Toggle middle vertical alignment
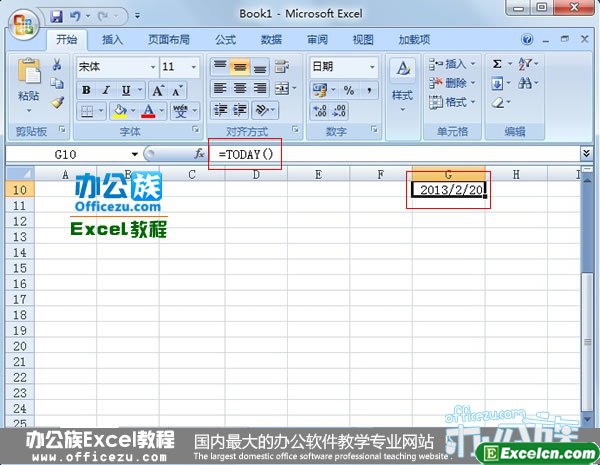 [x=240, y=67]
